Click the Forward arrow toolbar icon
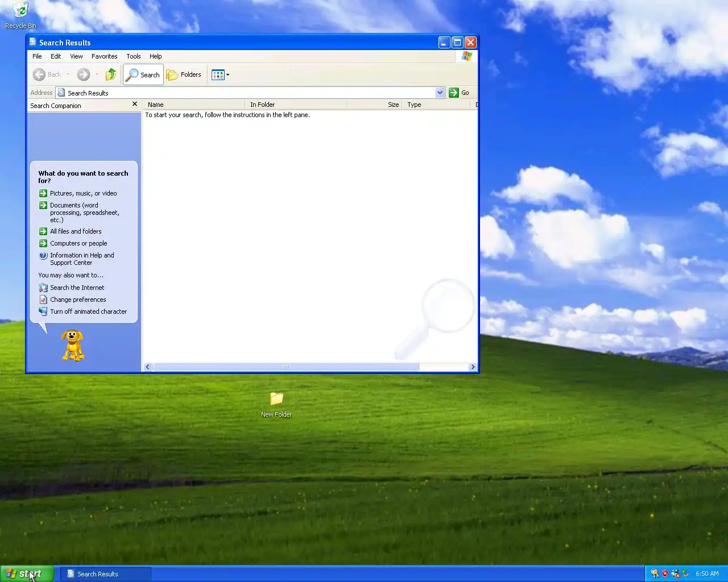This screenshot has width=728, height=582. [84, 74]
